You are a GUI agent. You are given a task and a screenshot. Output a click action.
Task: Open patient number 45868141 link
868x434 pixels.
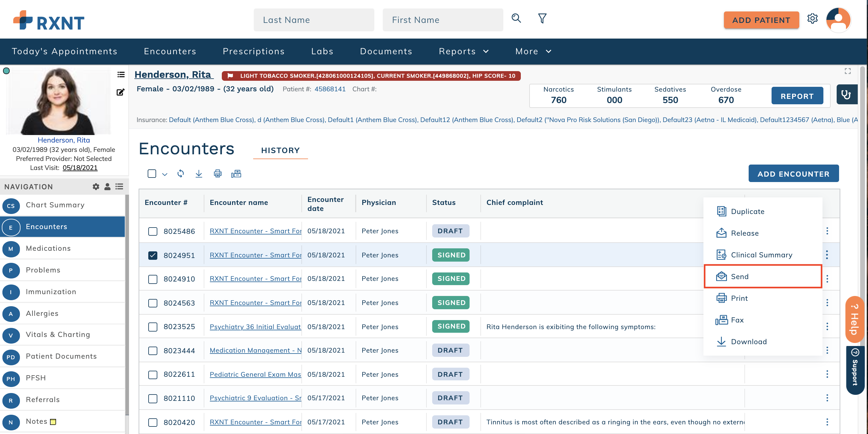(x=330, y=89)
